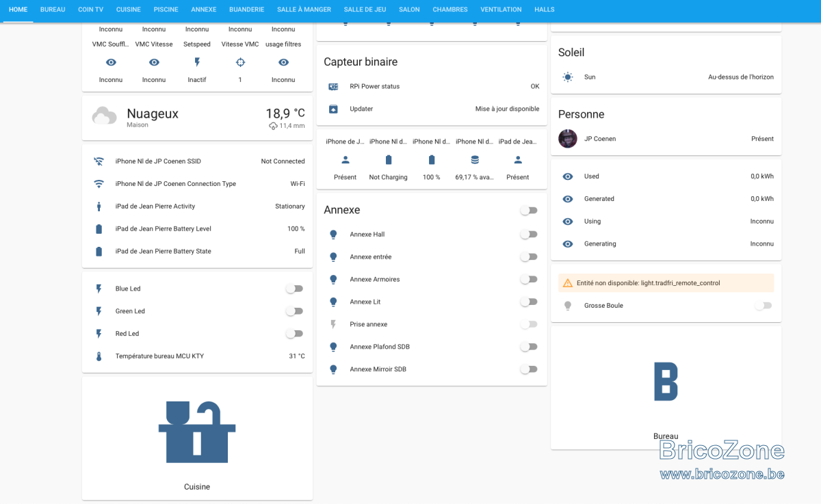Click the Mise à jour disponible status
Screen dimensions: 821x504
tap(507, 109)
